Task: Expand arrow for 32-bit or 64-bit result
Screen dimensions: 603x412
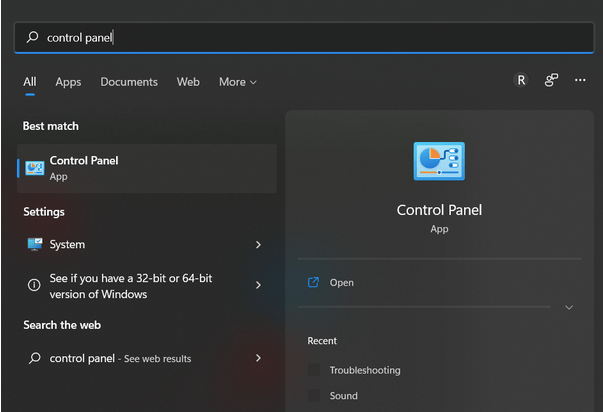Action: (x=258, y=285)
